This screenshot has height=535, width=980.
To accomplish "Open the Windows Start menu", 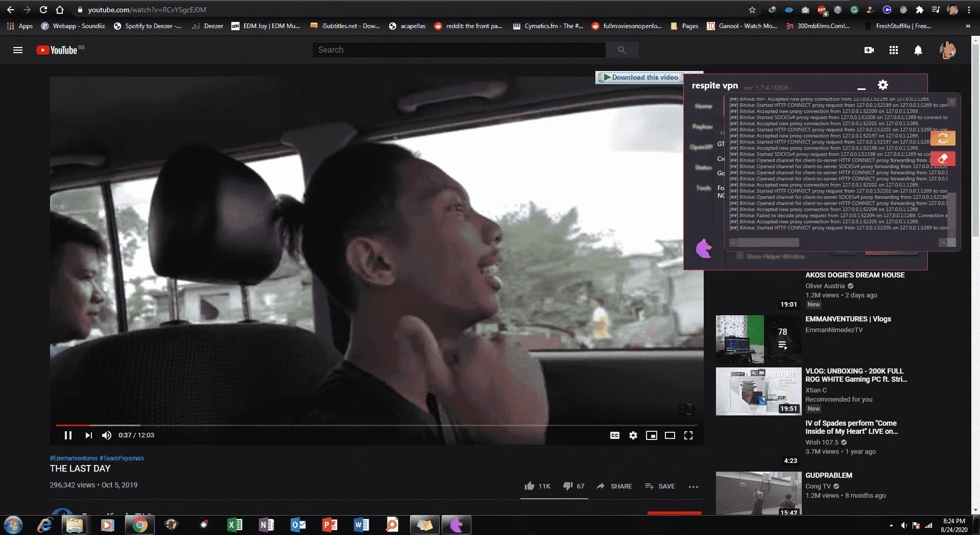I will (13, 525).
